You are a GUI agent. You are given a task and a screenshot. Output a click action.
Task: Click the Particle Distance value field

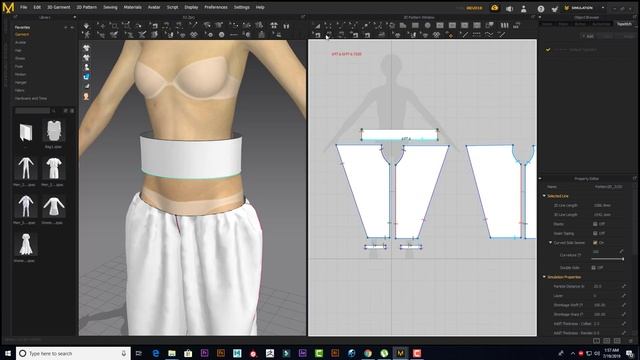(x=605, y=287)
